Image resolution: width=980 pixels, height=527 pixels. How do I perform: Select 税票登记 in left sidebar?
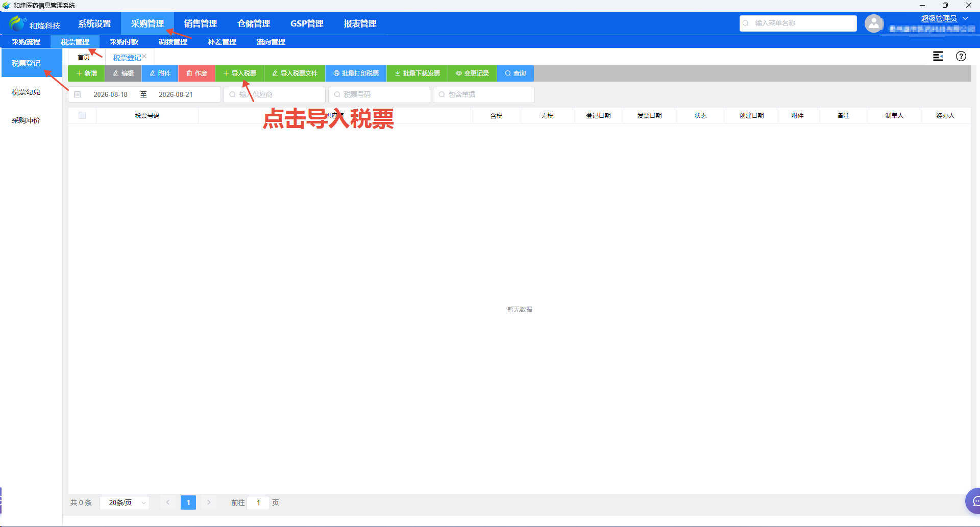tap(32, 63)
